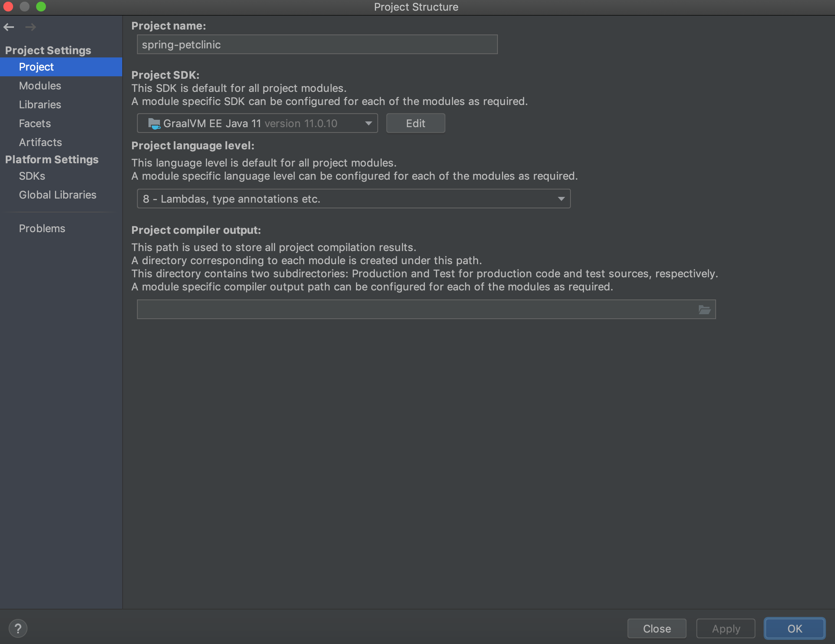Click the Libraries section icon

coord(40,104)
